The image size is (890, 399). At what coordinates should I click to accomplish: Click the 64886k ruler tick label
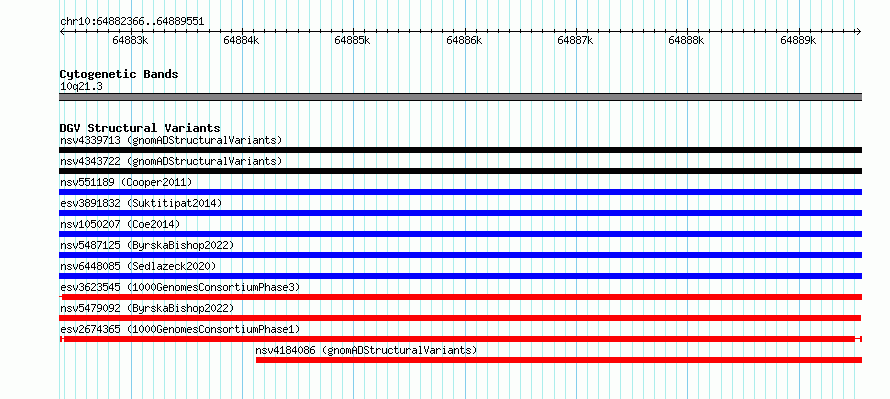click(464, 40)
